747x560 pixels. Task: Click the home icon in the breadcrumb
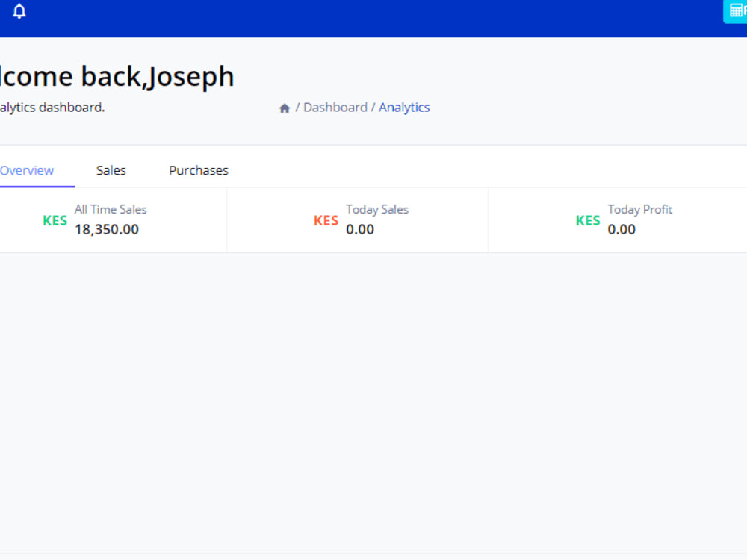tap(285, 108)
